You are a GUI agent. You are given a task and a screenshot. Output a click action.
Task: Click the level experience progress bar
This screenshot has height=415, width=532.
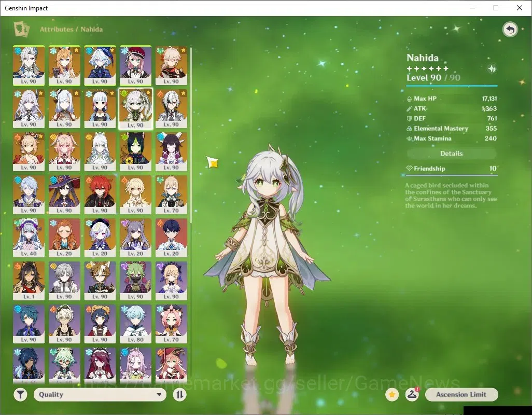tap(452, 86)
